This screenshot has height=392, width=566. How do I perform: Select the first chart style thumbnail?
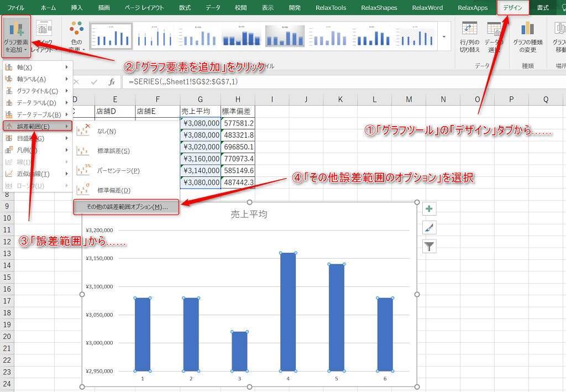[111, 36]
